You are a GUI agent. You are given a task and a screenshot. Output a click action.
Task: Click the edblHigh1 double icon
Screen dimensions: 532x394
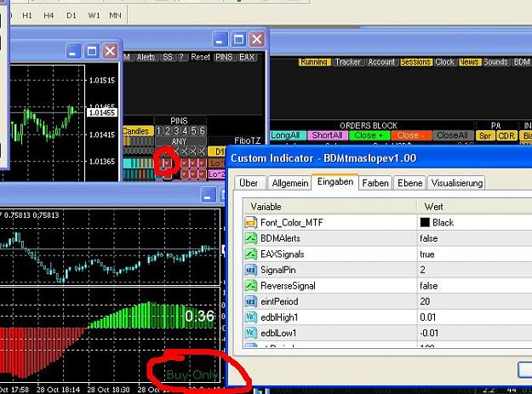coord(251,317)
